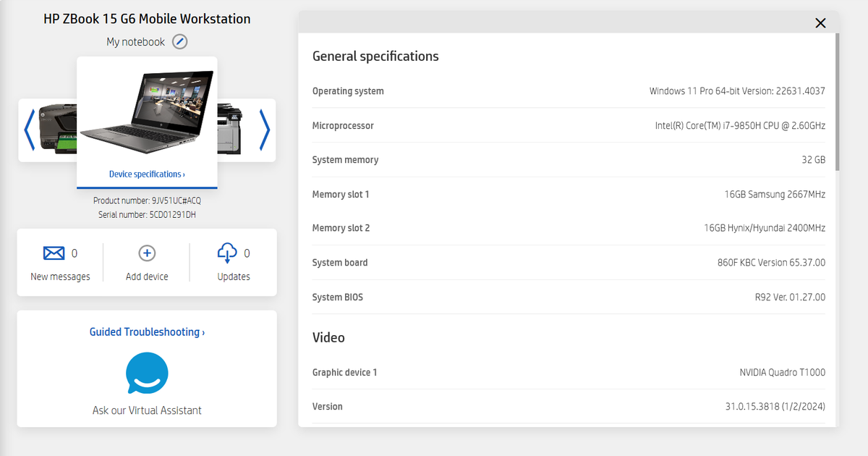
Task: Click the Serial number text
Action: (x=147, y=215)
